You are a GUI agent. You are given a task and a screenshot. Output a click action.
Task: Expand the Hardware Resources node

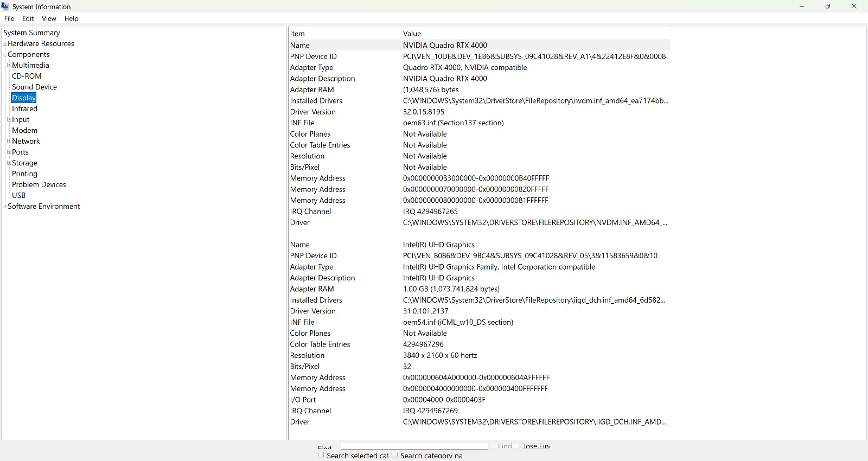(5, 44)
